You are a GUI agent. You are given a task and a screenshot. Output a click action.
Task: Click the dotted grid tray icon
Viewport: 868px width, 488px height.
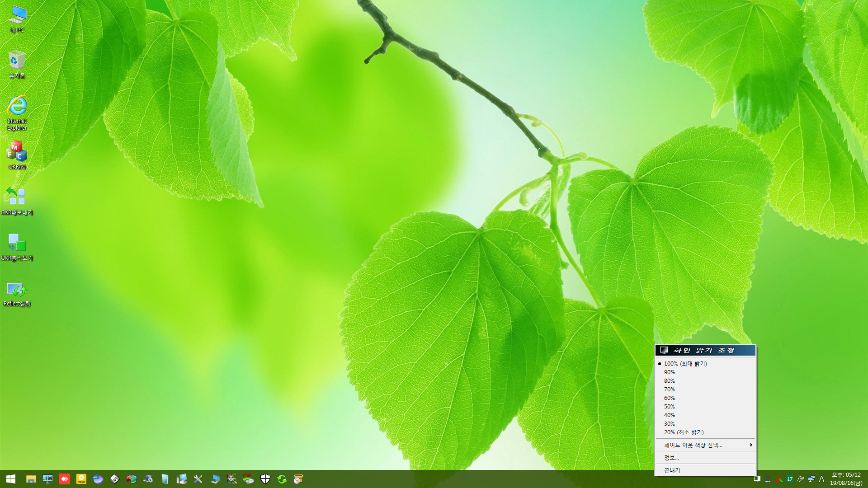tap(768, 479)
